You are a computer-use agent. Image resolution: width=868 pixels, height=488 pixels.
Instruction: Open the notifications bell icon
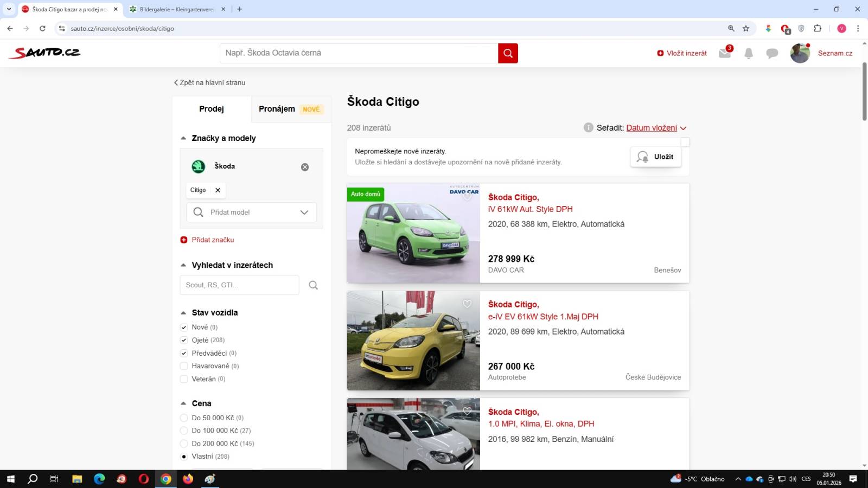pos(749,53)
